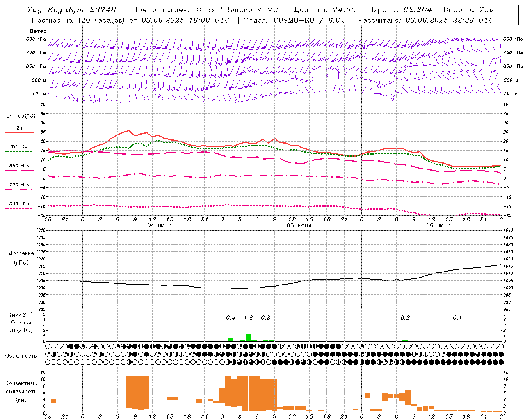The height and width of the screenshot is (420, 525).
Task: Select the 'Модель COSMO-RU / 6.6км' text
Action: [295, 20]
